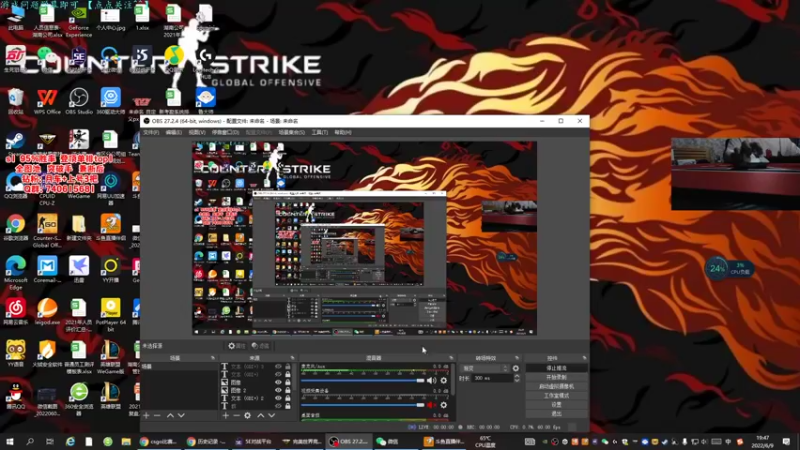Open Microsoft Edge desktop shortcut
The width and height of the screenshot is (800, 450).
(x=15, y=273)
